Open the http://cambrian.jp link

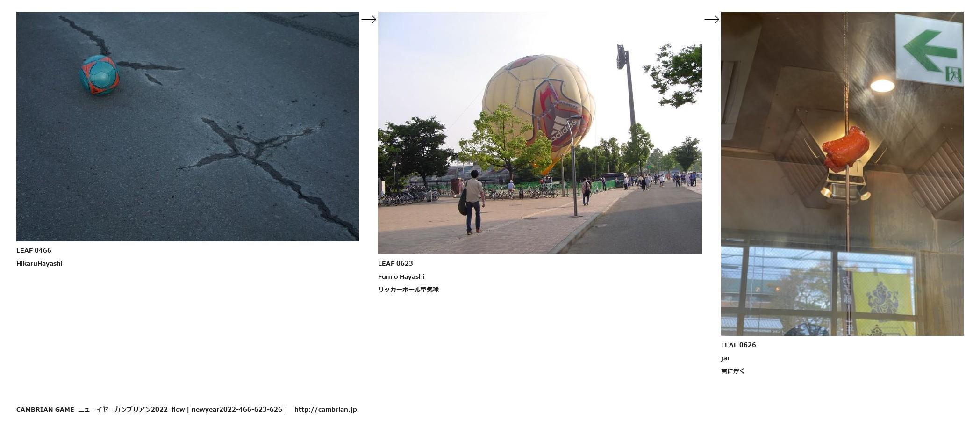click(325, 409)
